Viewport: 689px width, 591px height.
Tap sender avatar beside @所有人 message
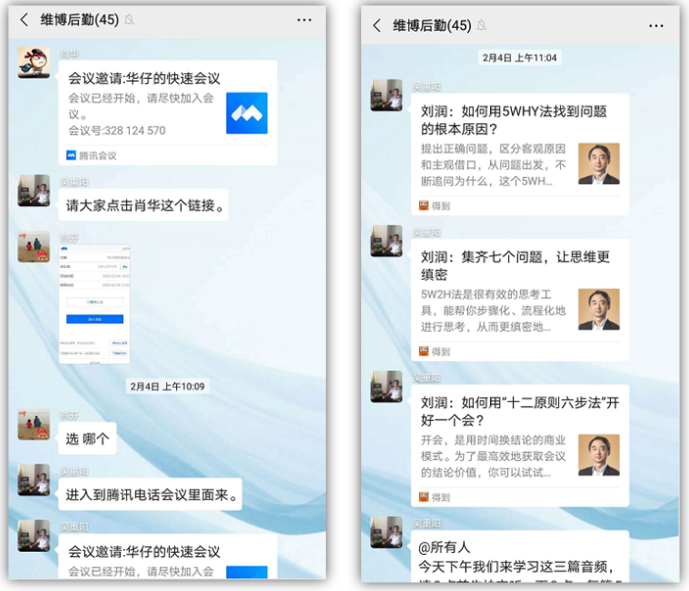tap(386, 532)
